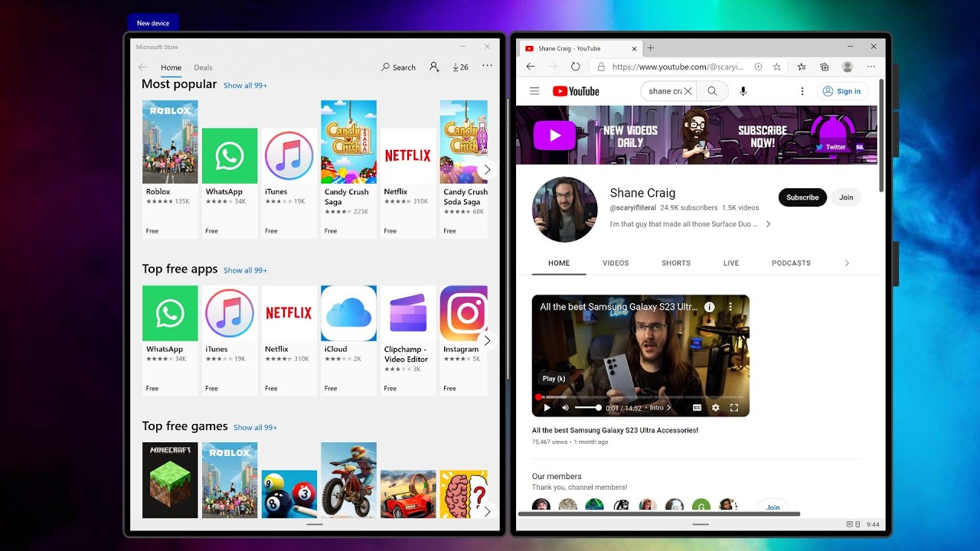The height and width of the screenshot is (551, 980).
Task: Expand channel description arrow
Action: (x=768, y=224)
